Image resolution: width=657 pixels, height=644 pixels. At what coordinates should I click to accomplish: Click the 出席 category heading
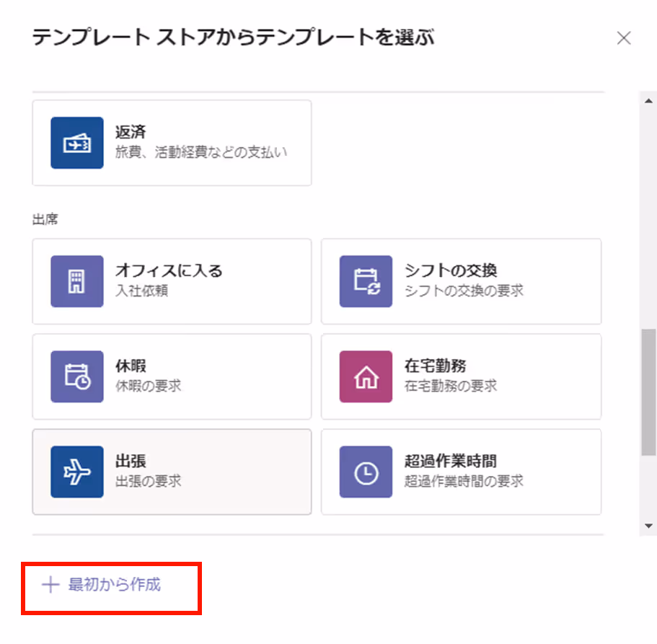pyautogui.click(x=45, y=219)
